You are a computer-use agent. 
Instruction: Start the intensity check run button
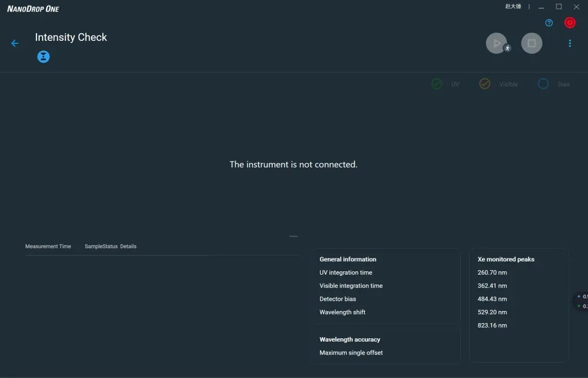[497, 43]
